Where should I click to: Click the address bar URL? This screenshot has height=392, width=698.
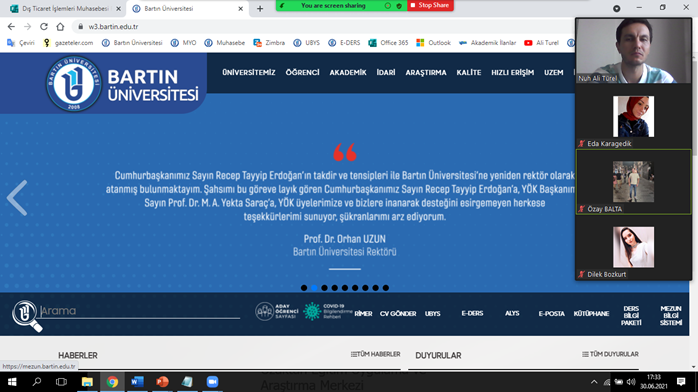[x=113, y=27]
